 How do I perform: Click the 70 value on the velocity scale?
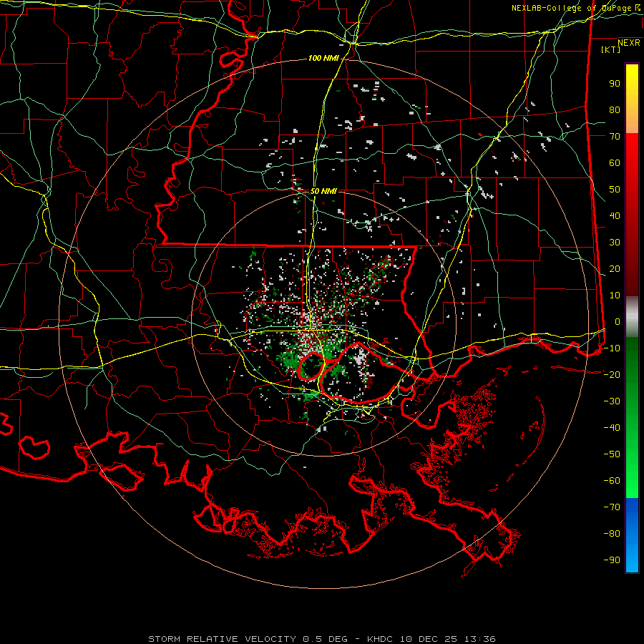[615, 137]
